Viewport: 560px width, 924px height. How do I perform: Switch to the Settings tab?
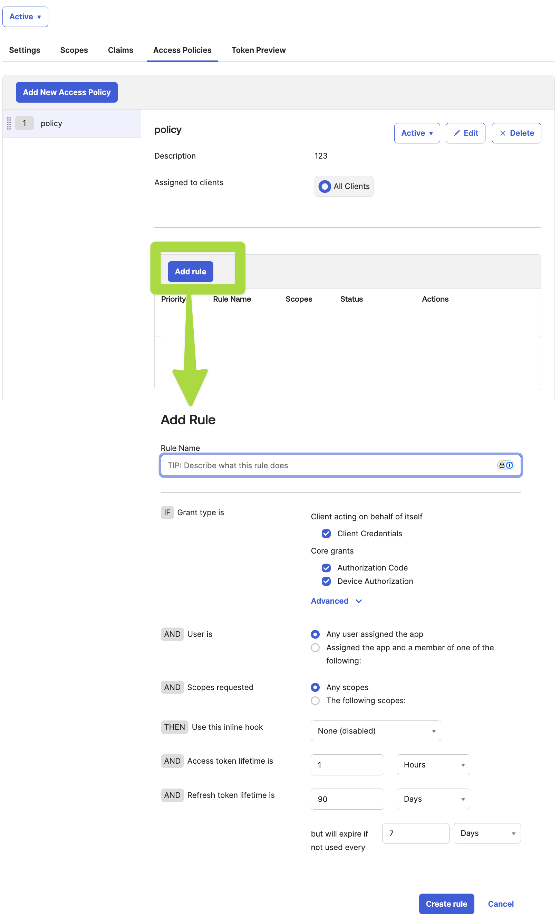pyautogui.click(x=25, y=50)
